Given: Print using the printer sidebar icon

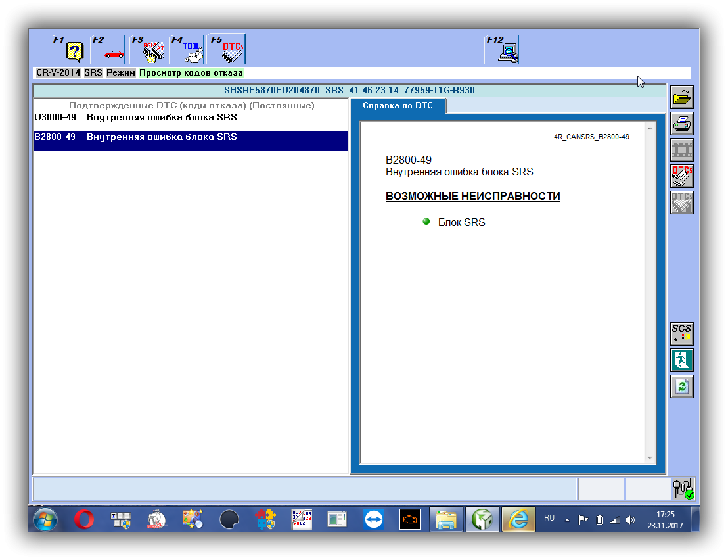Looking at the screenshot, I should 681,124.
